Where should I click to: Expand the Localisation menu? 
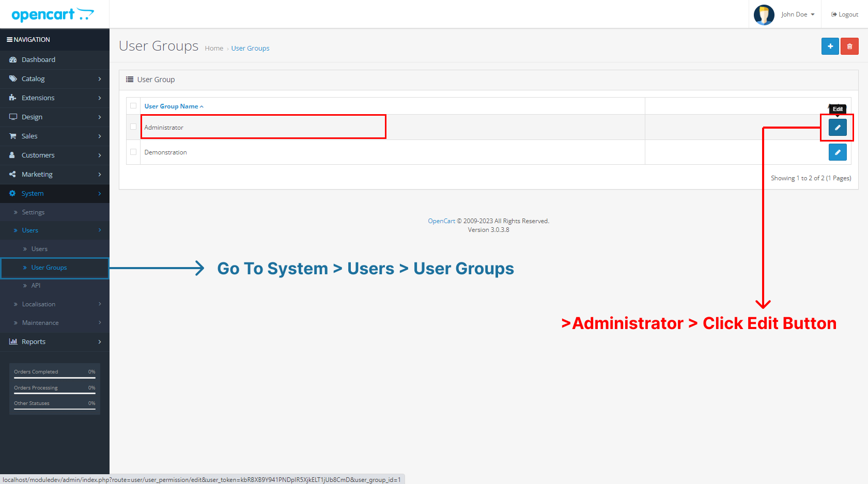coord(38,304)
